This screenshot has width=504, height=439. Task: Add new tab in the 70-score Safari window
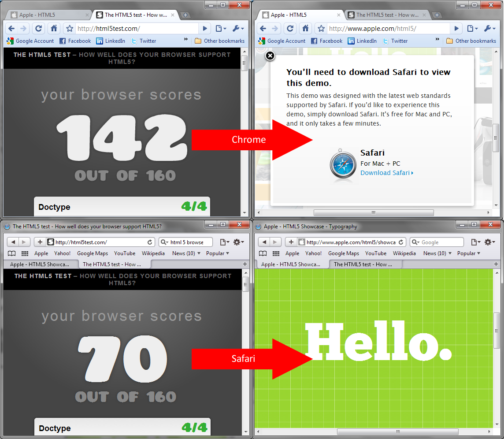pyautogui.click(x=245, y=264)
